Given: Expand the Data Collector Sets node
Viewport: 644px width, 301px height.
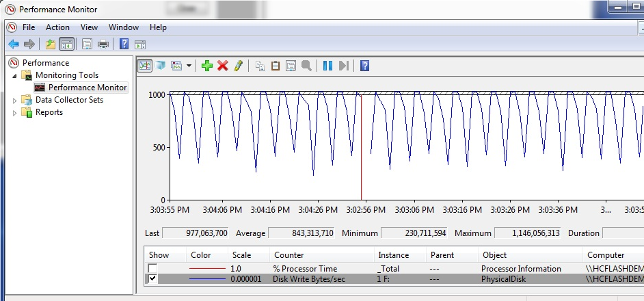Looking at the screenshot, I should click(15, 101).
